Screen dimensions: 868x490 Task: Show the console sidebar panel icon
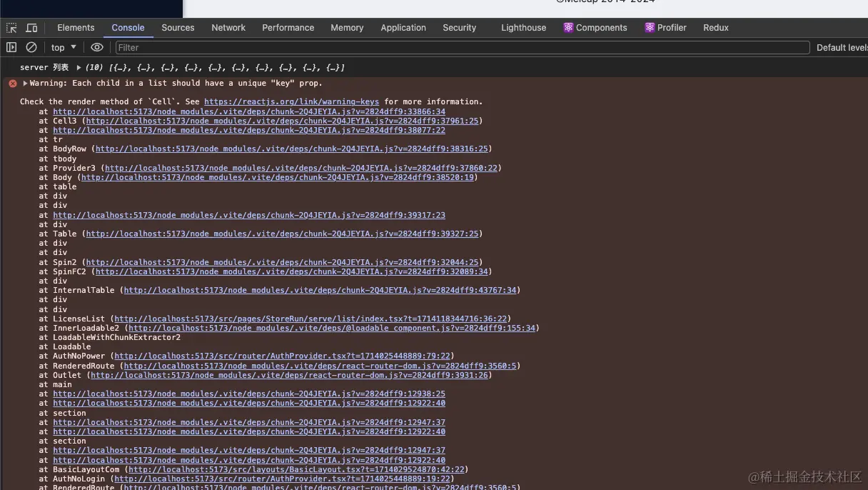coord(11,47)
